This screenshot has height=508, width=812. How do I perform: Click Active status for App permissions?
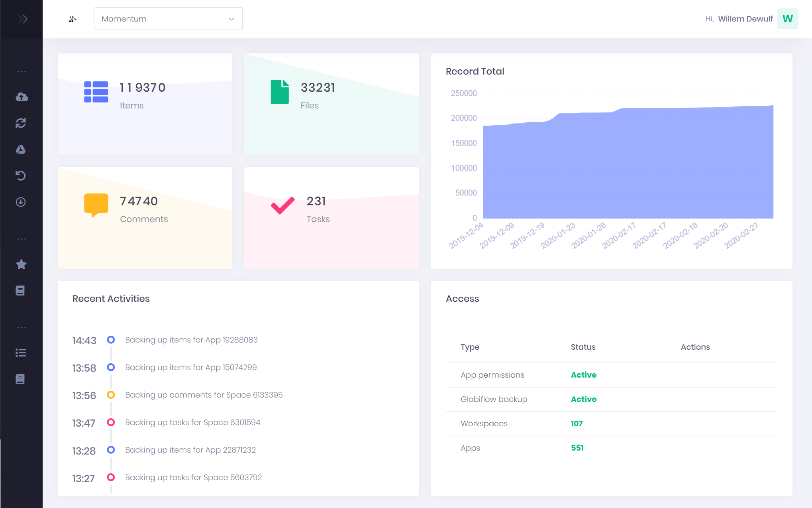click(583, 375)
